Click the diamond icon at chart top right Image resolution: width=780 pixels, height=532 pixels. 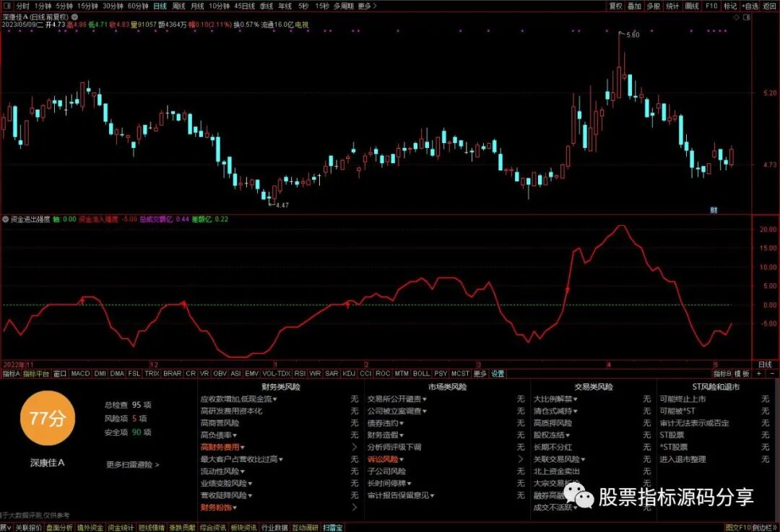click(737, 17)
